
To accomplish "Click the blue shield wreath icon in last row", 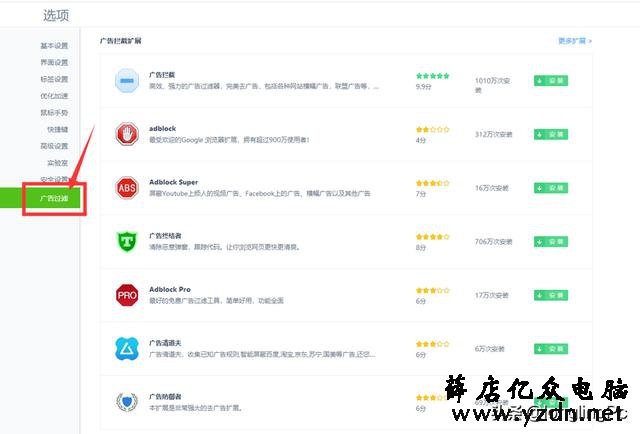I will click(x=127, y=402).
